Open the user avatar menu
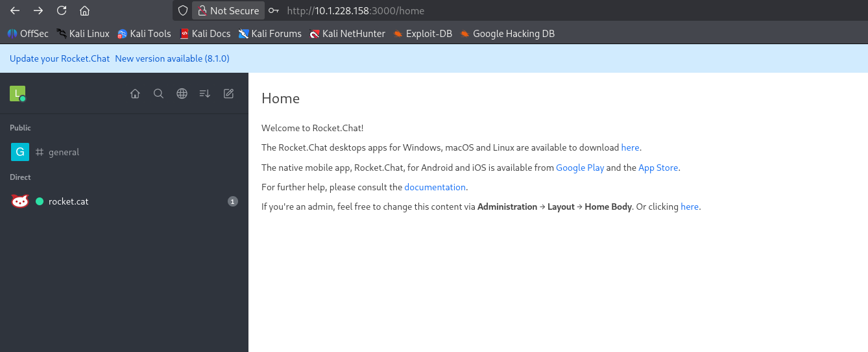The height and width of the screenshot is (352, 868). 18,94
